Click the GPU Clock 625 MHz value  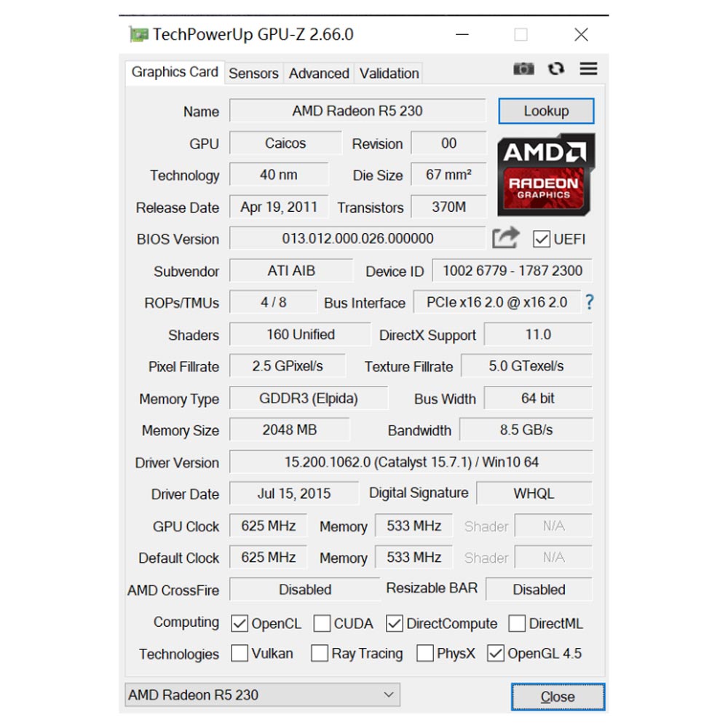[x=269, y=526]
